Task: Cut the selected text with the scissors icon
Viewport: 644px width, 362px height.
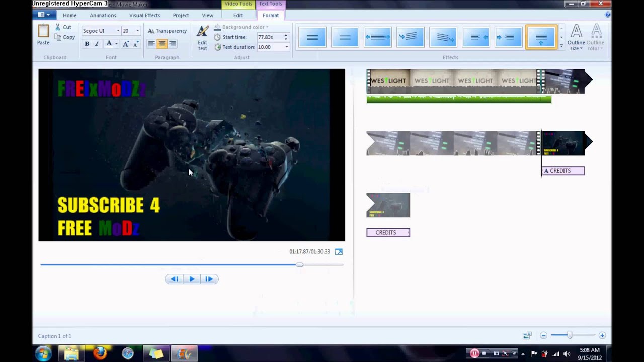Action: (58, 27)
